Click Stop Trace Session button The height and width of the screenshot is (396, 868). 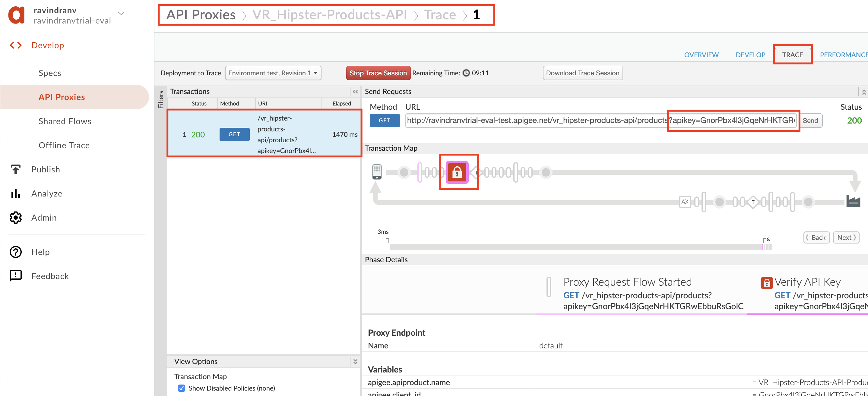click(x=378, y=73)
